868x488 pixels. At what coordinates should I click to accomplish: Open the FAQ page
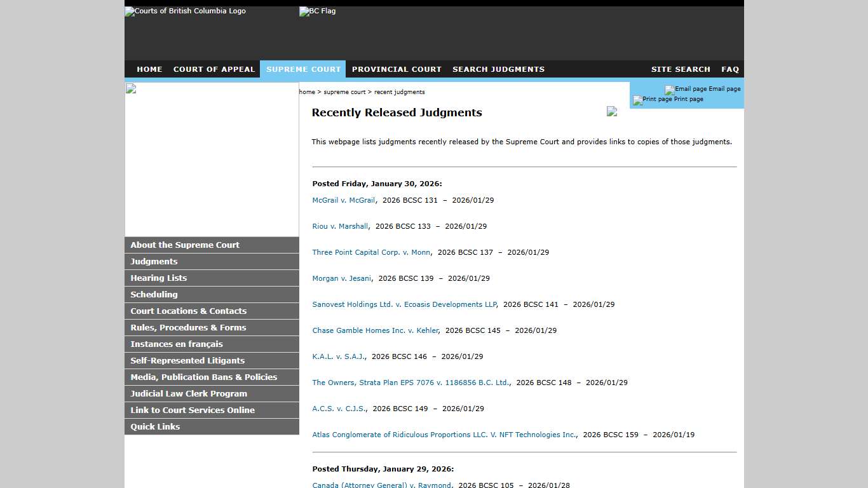[x=729, y=69]
